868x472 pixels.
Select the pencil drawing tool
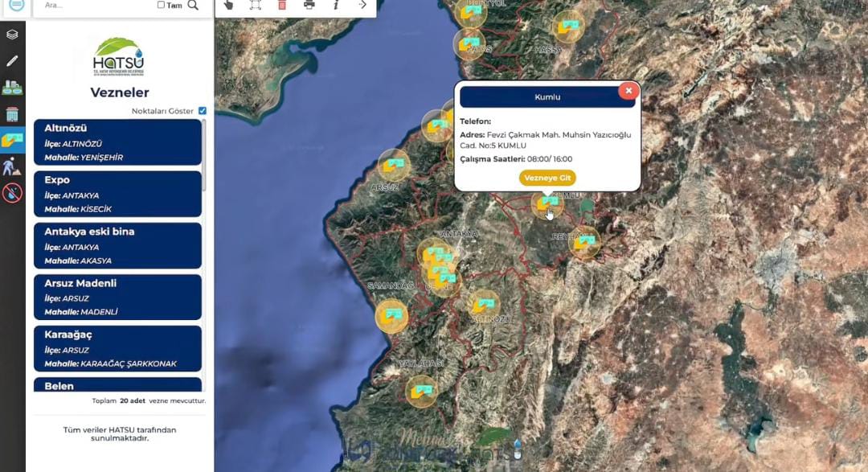click(x=12, y=61)
